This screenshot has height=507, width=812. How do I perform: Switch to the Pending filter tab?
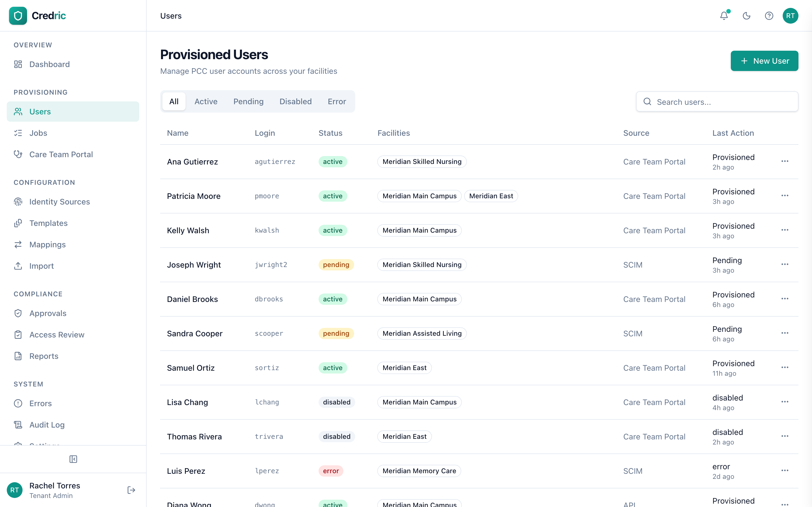click(248, 101)
